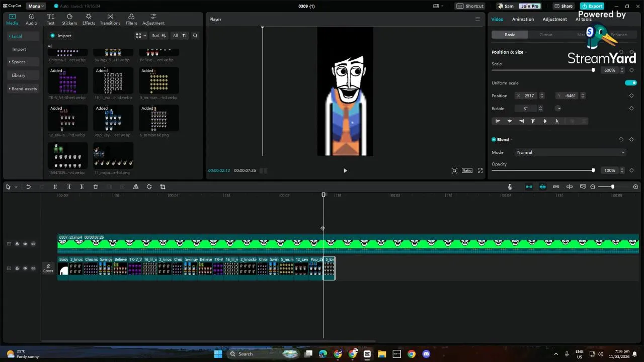Click the Ratio button in player
Viewport: 644px width, 362px height.
(x=467, y=170)
